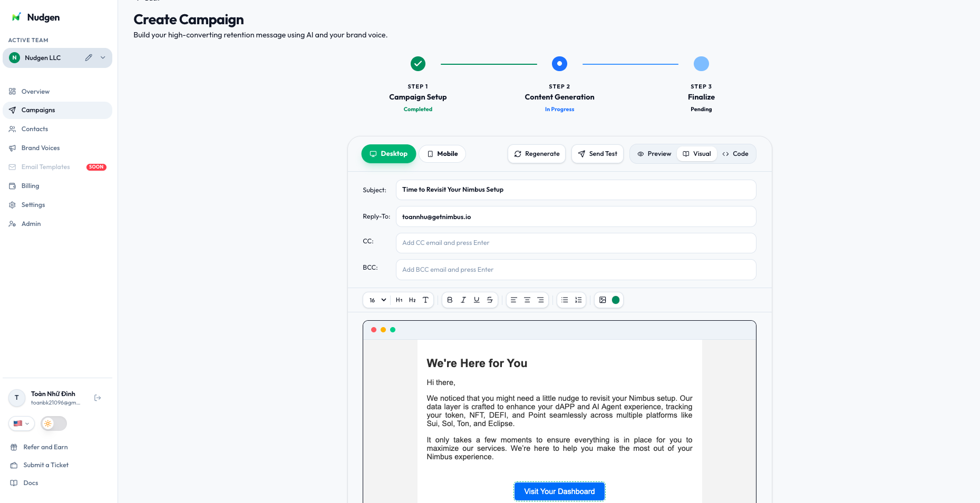
Task: Log out using the exit icon
Action: (x=98, y=398)
